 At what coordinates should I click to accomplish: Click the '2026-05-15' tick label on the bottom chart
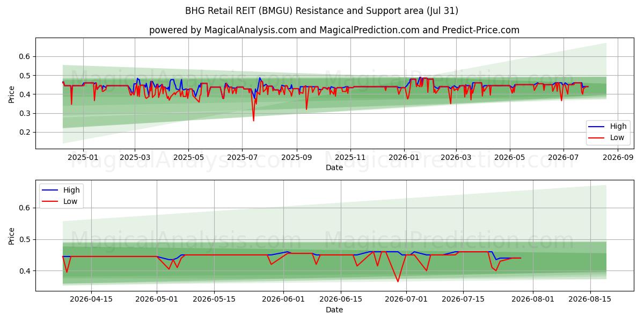coord(214,300)
